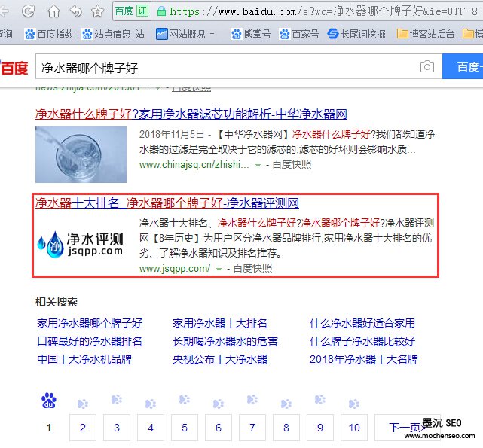This screenshot has height=448, width=483.
Task: Go to results page 8
Action: (286, 428)
